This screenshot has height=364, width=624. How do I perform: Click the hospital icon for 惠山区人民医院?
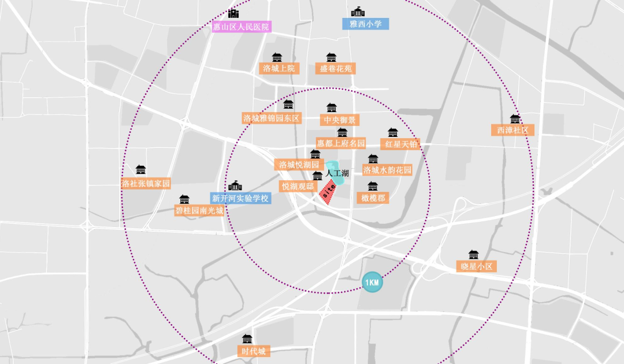click(233, 14)
